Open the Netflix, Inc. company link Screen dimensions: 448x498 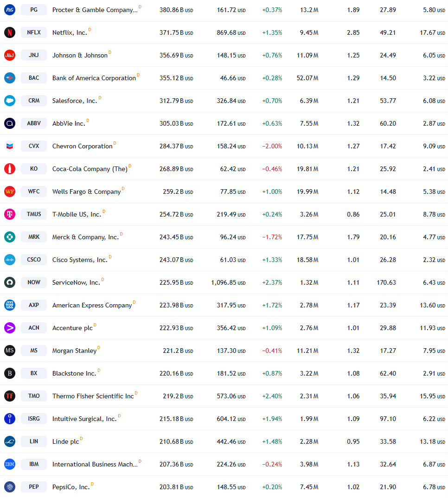[70, 33]
